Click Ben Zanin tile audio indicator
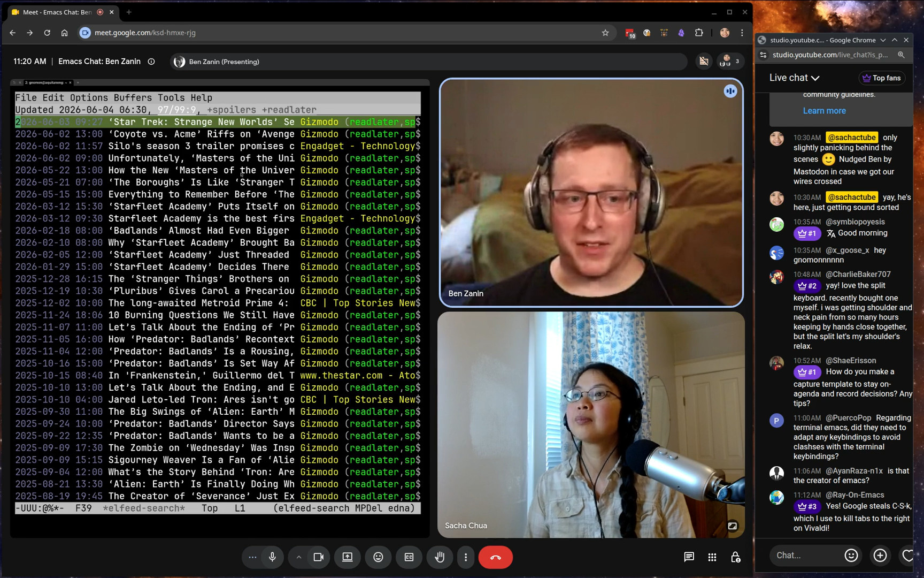Image resolution: width=924 pixels, height=578 pixels. tap(730, 91)
